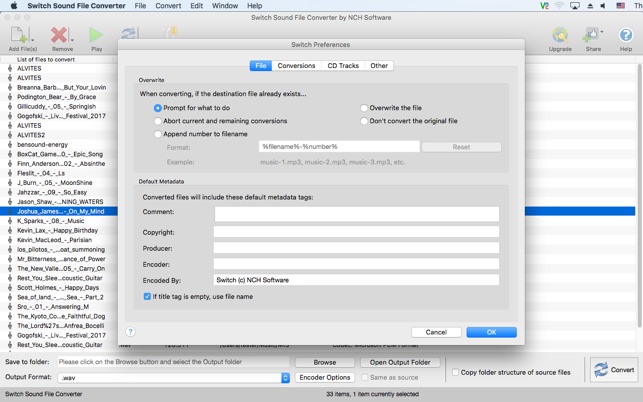Click the Copyright metadata field
This screenshot has width=643, height=402.
click(x=356, y=232)
